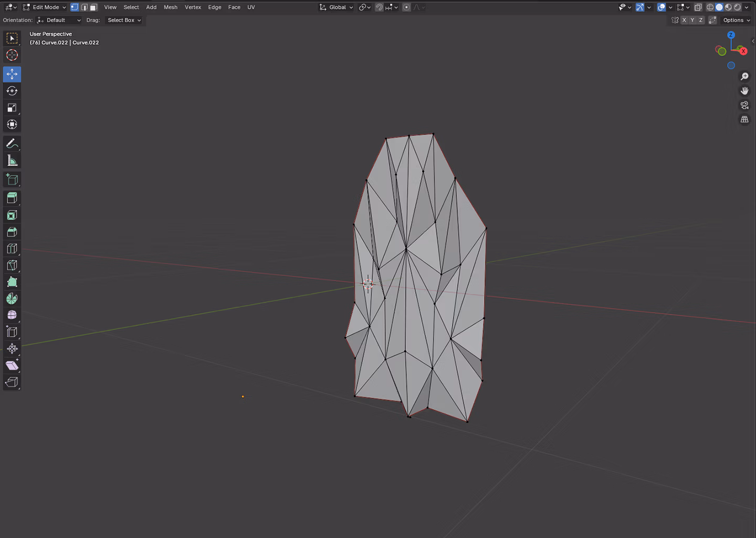Screen dimensions: 756x538
Task: Pick the Add Cube tool
Action: 12,179
